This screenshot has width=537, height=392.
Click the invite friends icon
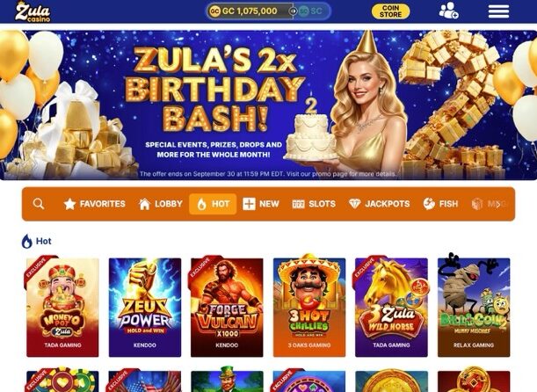[x=448, y=11]
